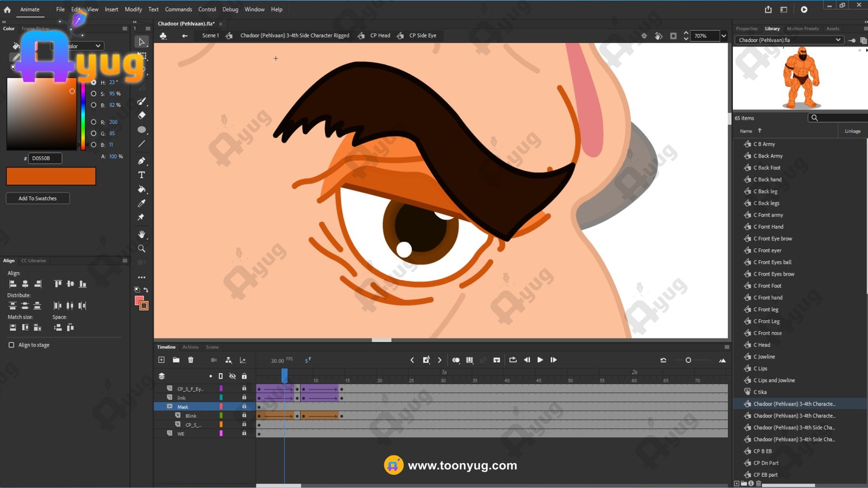868x488 pixels.
Task: Play the timeline animation
Action: (x=540, y=360)
